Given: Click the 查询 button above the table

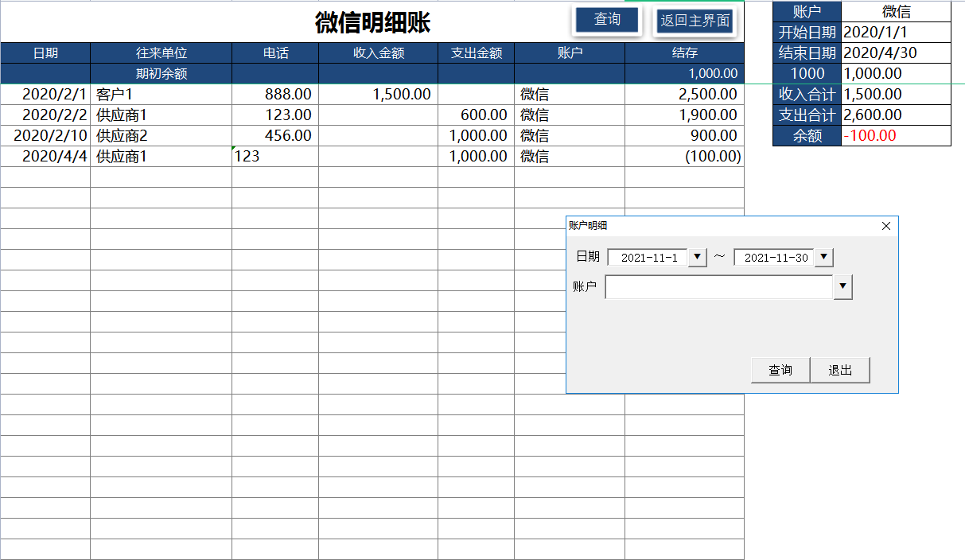Looking at the screenshot, I should tap(607, 20).
